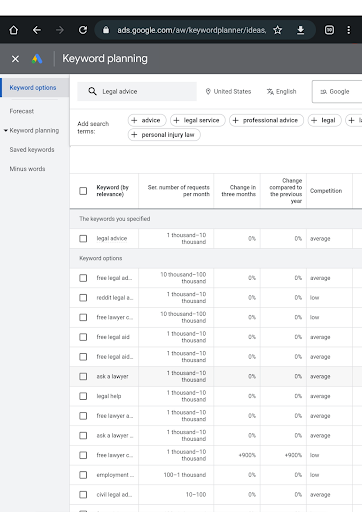Screen dimensions: 362x512
Task: Click the search magnifier icon
Action: 92,91
